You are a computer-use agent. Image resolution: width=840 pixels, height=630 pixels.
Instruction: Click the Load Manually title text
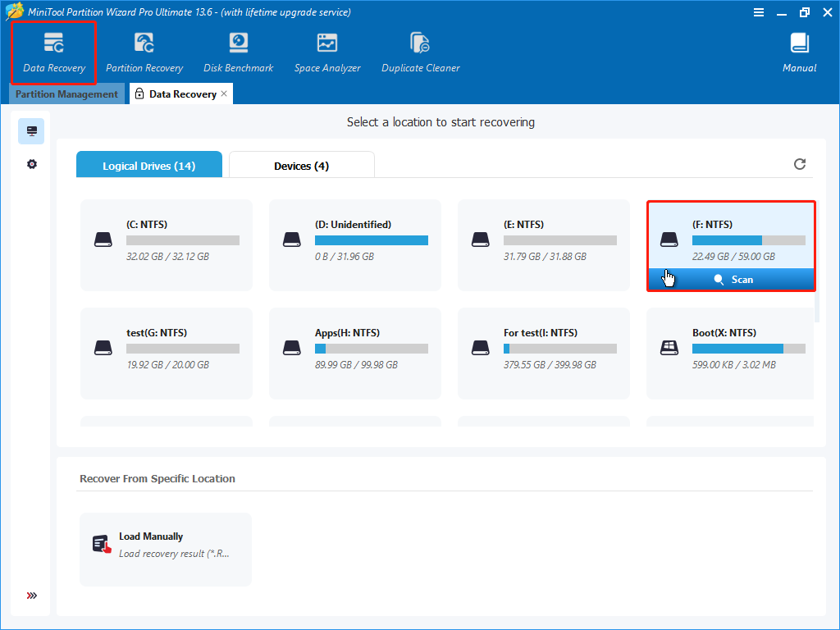[x=151, y=536]
